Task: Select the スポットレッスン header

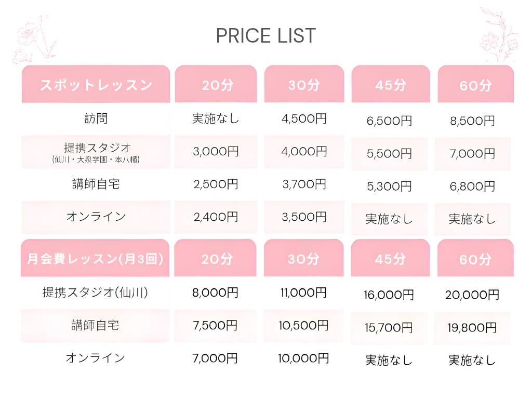Action: (96, 85)
